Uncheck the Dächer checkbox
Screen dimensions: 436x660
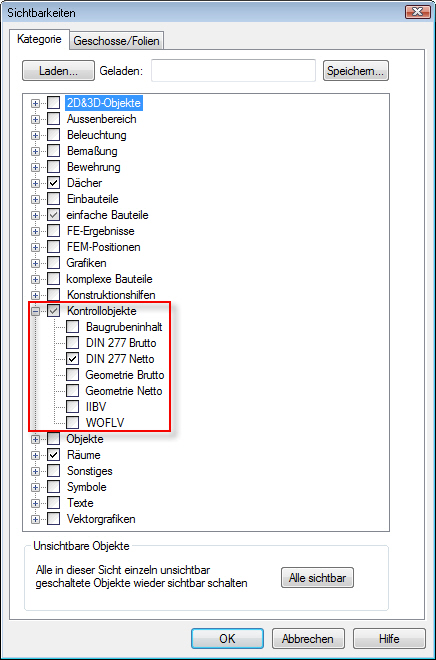click(x=53, y=183)
